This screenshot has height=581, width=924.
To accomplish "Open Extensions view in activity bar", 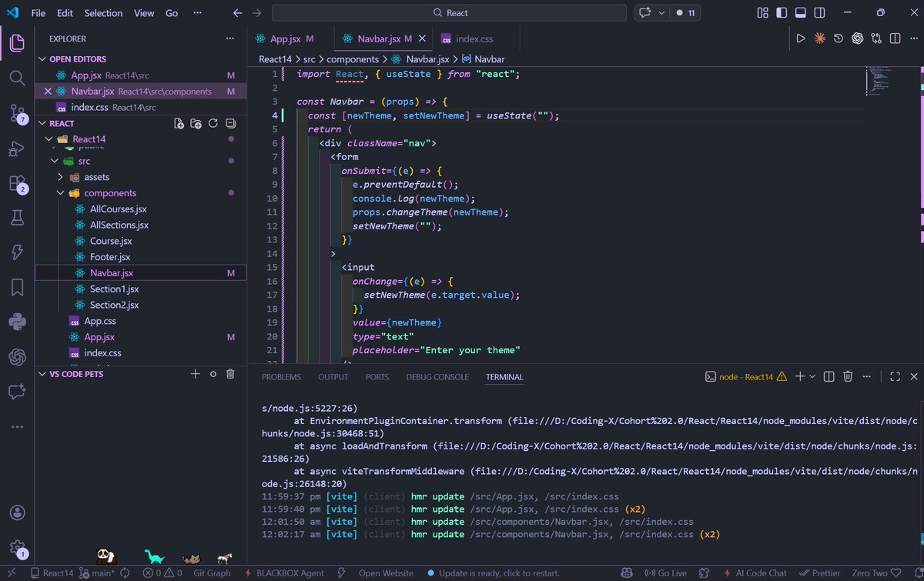I will click(17, 184).
